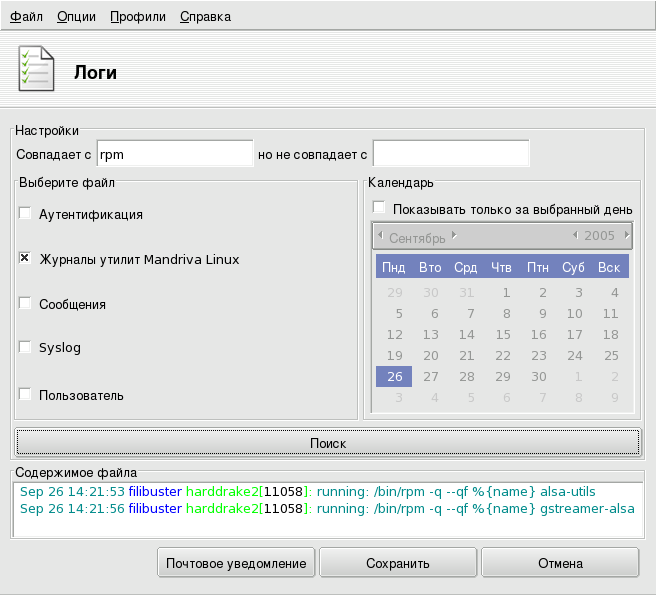Click the 'Совпадает с' field containing rpm

click(175, 154)
